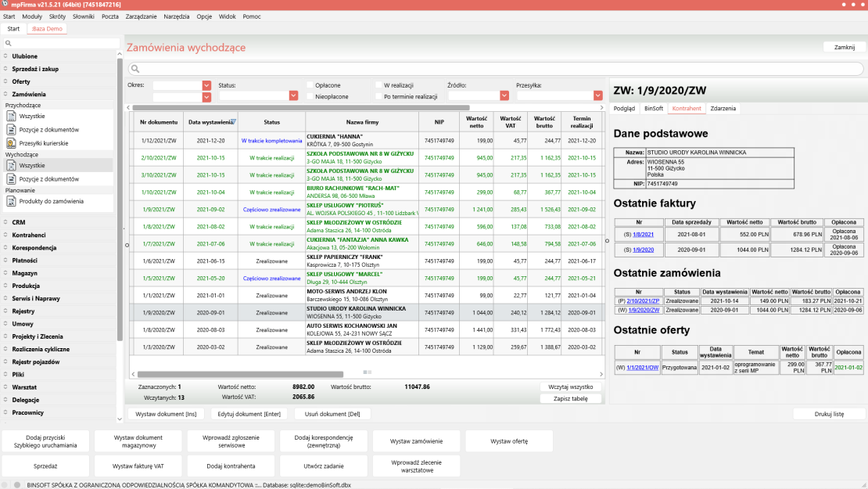The width and height of the screenshot is (868, 489).
Task: Click the filter bar horizontal scrollbar
Action: tap(301, 107)
